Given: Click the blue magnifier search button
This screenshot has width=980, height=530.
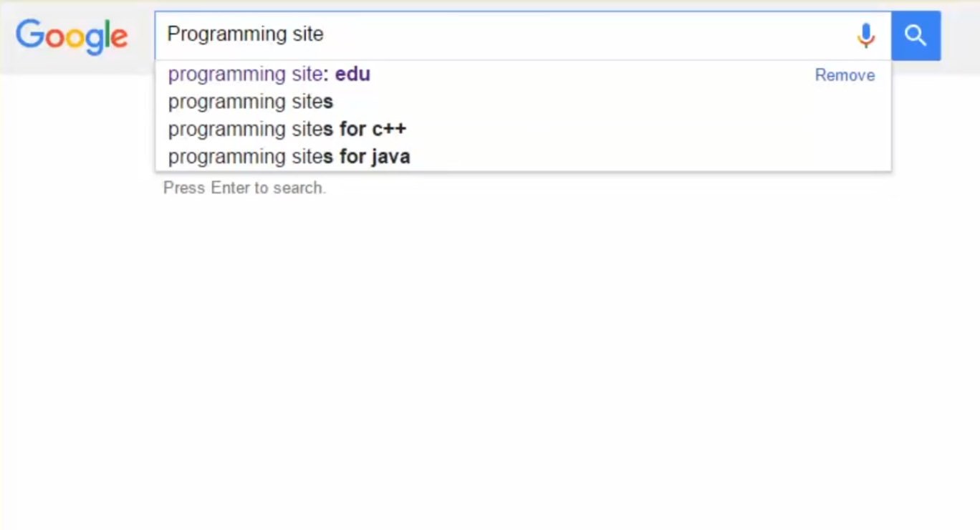Looking at the screenshot, I should 916,35.
